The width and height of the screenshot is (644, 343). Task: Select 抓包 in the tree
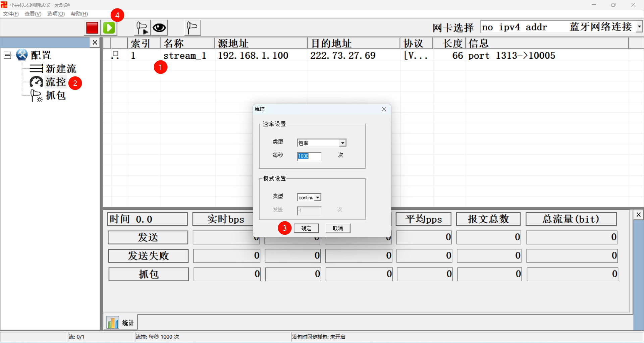point(56,96)
